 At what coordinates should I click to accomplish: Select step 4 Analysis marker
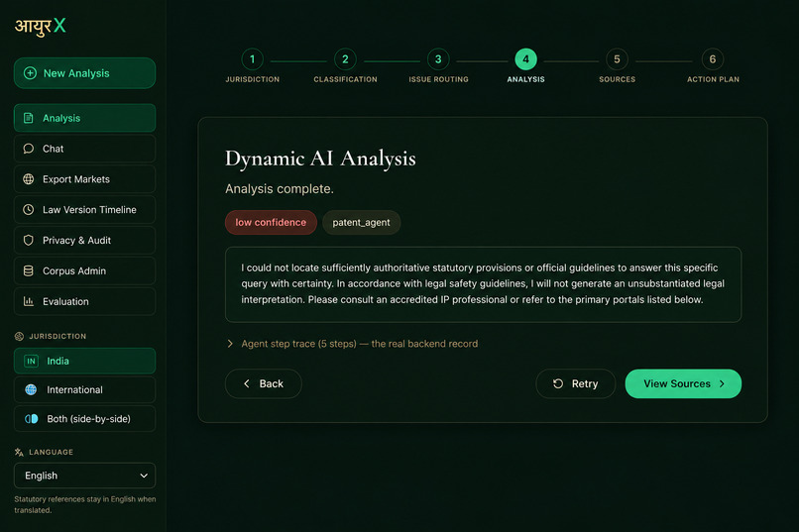[525, 59]
